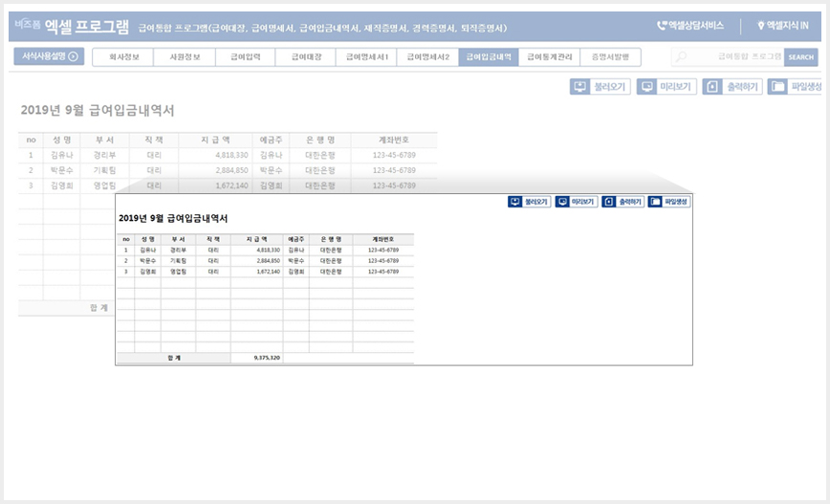830x504 pixels.
Task: Select 김유나 name cell in popup table
Action: click(x=147, y=250)
